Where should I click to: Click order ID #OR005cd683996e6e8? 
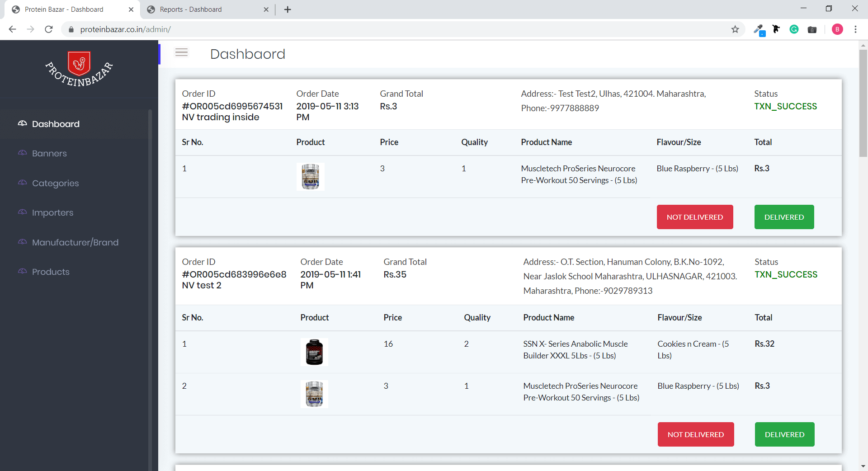[x=234, y=274]
